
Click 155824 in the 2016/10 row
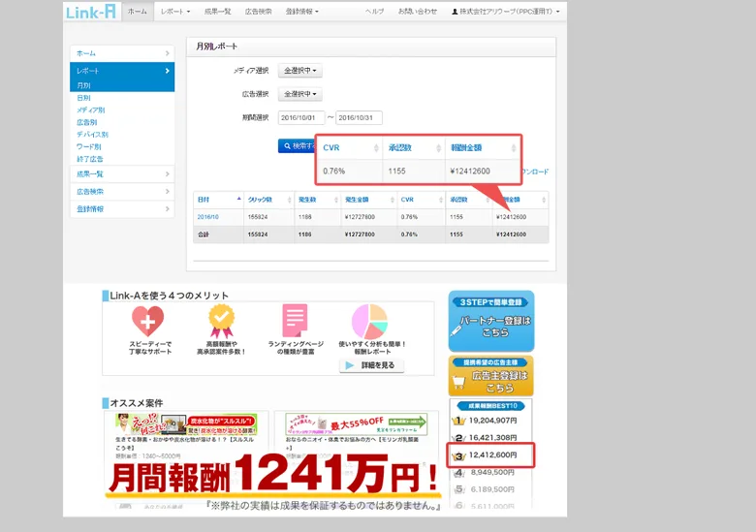point(258,217)
